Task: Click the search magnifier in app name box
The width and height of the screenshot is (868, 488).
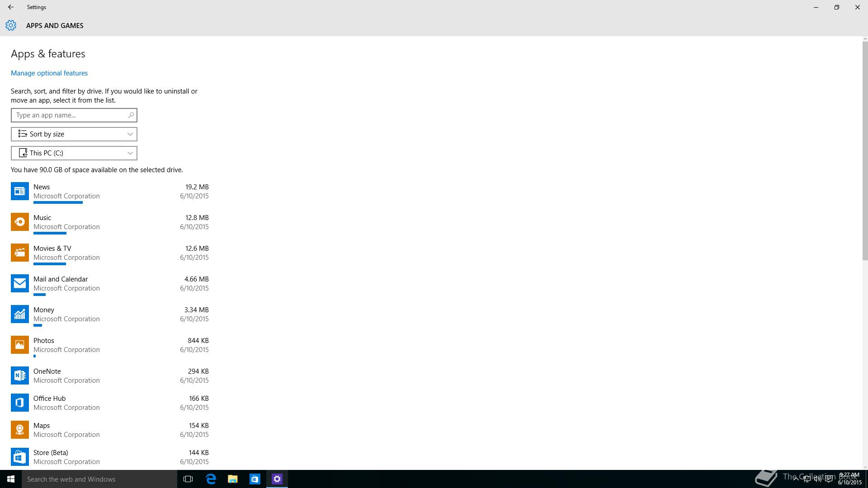Action: [131, 115]
